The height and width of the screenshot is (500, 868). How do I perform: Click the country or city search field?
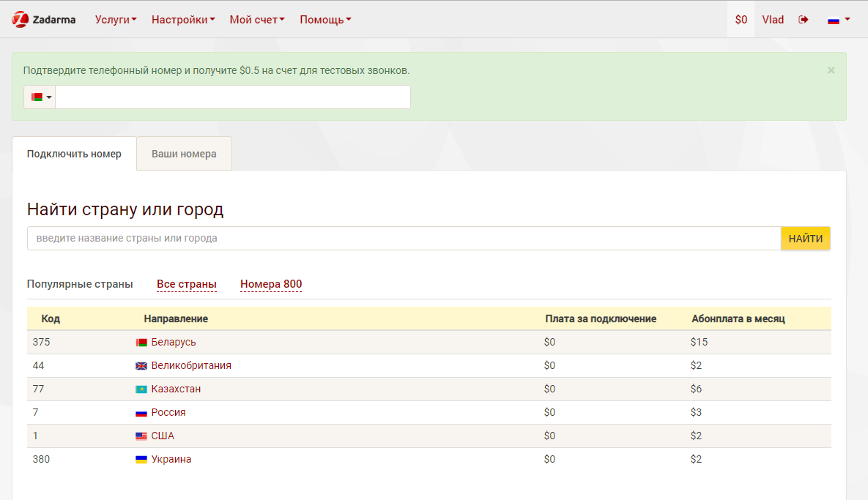click(x=404, y=239)
